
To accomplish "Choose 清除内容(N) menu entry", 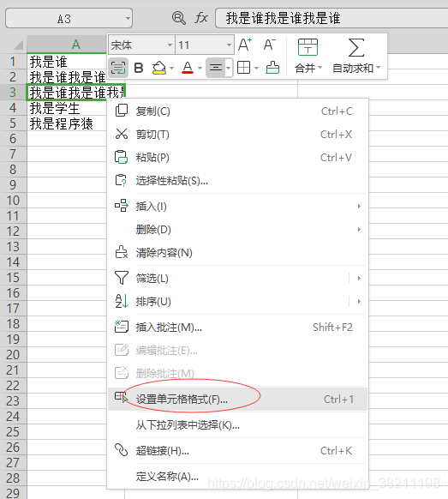I will click(x=237, y=253).
